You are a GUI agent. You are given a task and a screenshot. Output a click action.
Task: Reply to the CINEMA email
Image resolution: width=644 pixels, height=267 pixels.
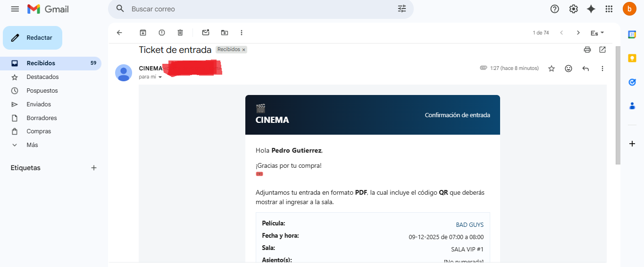(x=585, y=69)
